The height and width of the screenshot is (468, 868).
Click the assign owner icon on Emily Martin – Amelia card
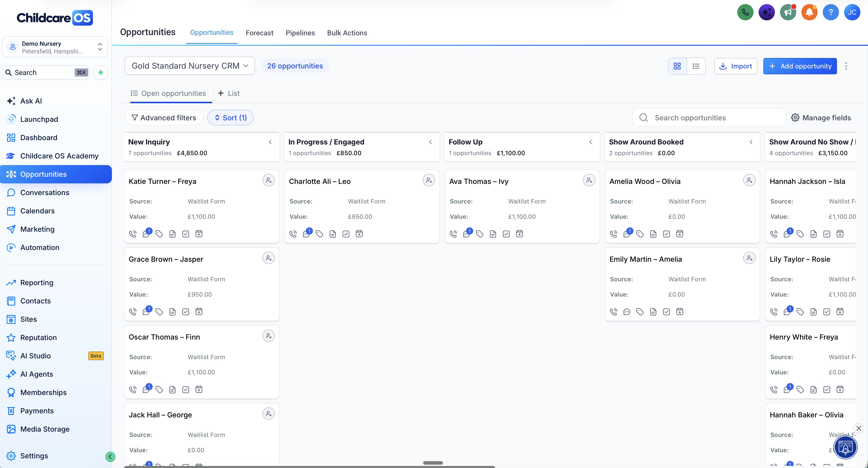[749, 258]
